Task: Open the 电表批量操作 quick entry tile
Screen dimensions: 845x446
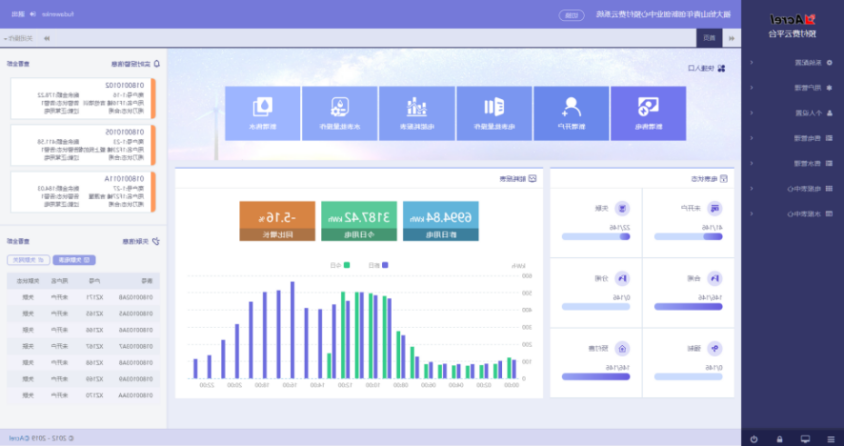Action: point(494,114)
